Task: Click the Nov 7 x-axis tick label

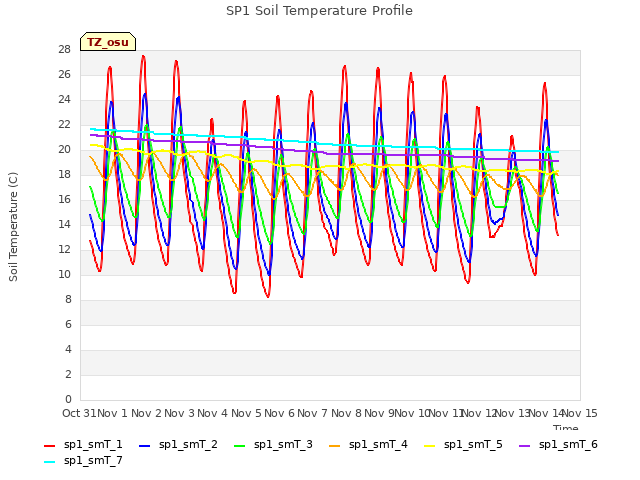Action: [313, 413]
